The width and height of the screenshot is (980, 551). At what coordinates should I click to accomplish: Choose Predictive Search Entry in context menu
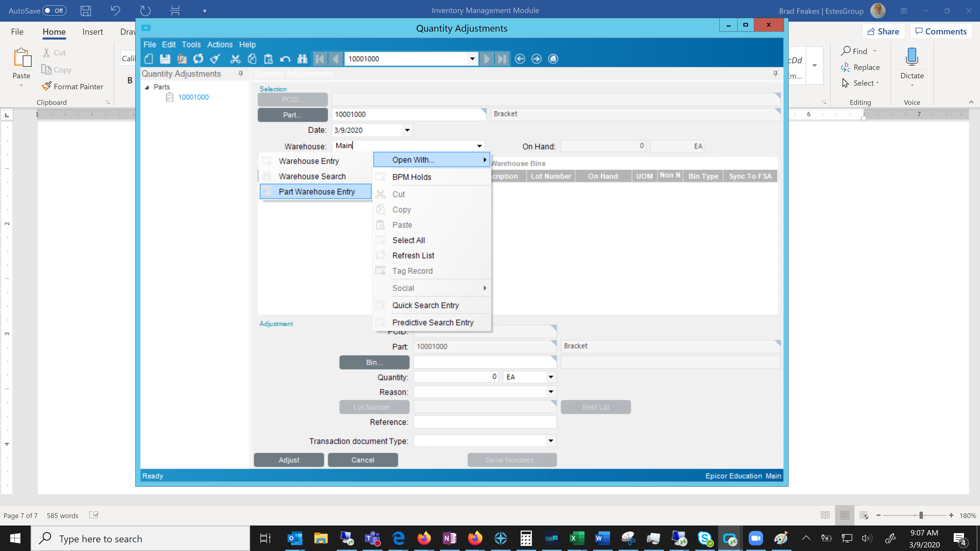[432, 322]
